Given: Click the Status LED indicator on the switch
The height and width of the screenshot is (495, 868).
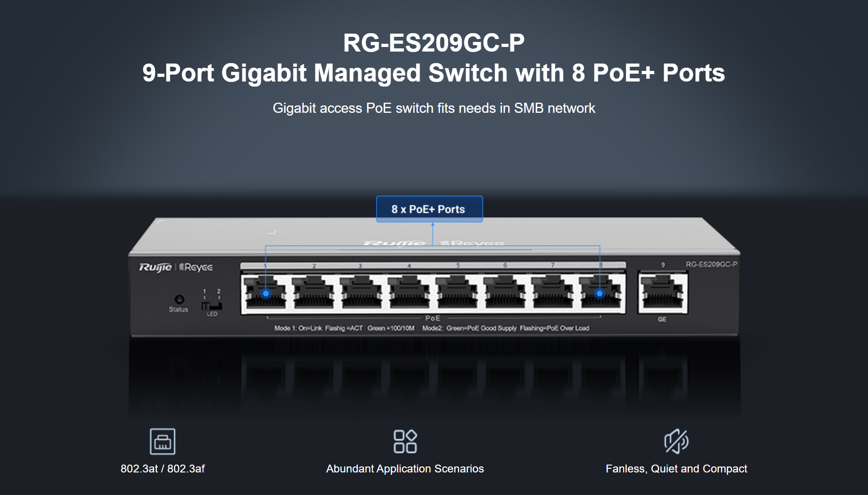Looking at the screenshot, I should [179, 299].
